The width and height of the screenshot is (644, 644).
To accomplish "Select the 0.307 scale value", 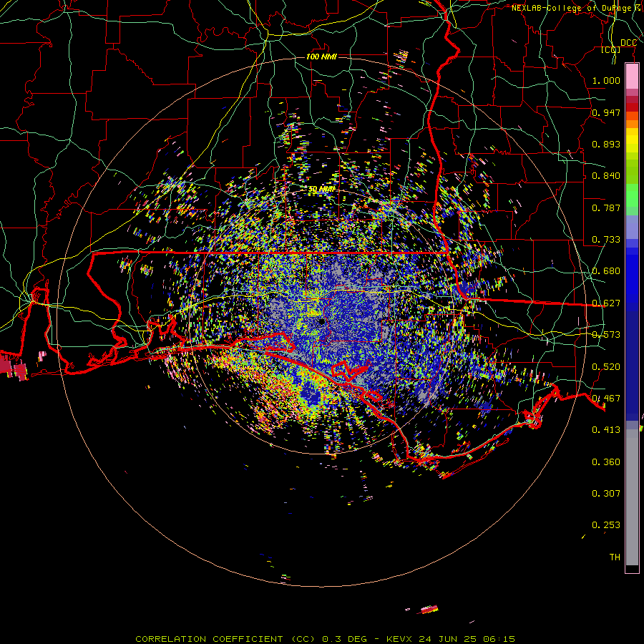I will click(606, 493).
